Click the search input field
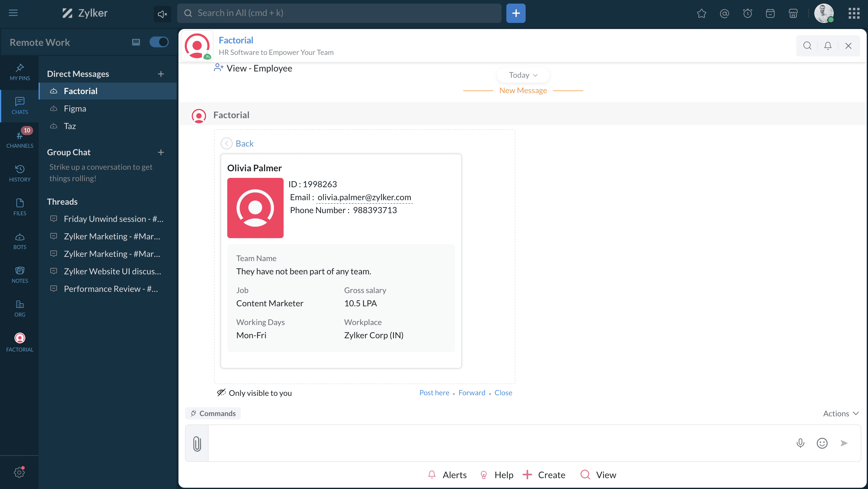Viewport: 868px width, 489px height. pos(339,13)
